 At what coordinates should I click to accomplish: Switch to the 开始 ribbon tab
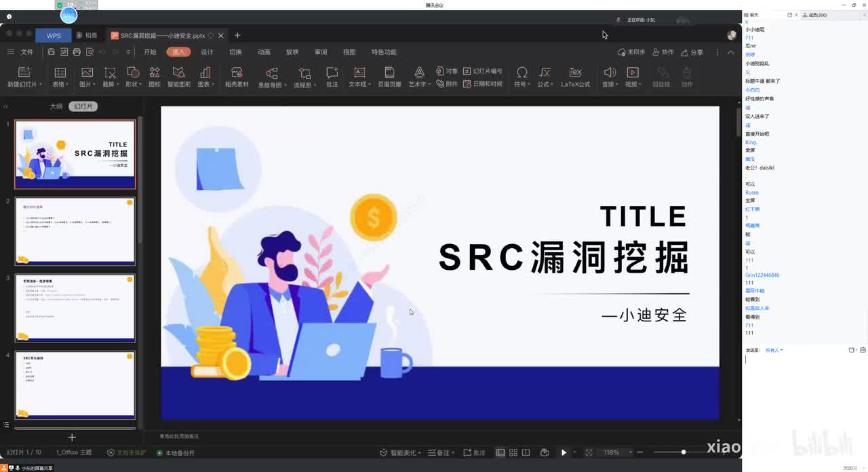point(150,52)
